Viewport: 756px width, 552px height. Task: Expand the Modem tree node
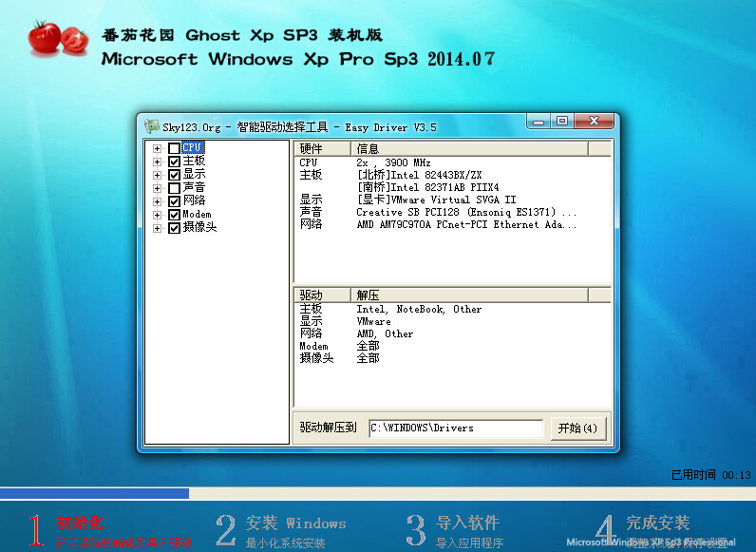coord(157,215)
